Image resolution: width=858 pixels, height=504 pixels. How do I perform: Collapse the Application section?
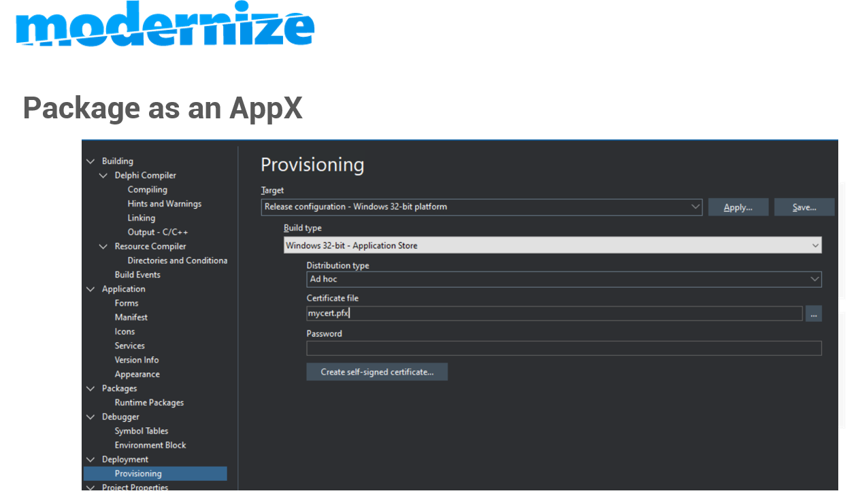[90, 288]
